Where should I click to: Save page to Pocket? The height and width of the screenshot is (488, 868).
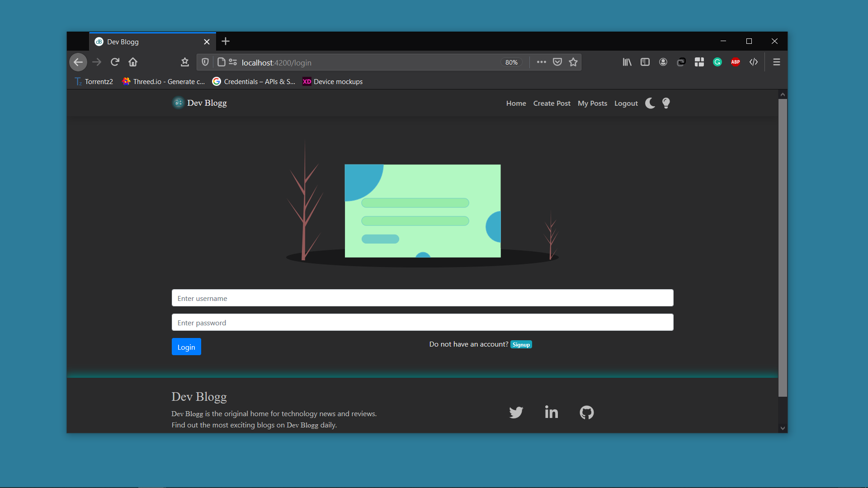pos(557,62)
